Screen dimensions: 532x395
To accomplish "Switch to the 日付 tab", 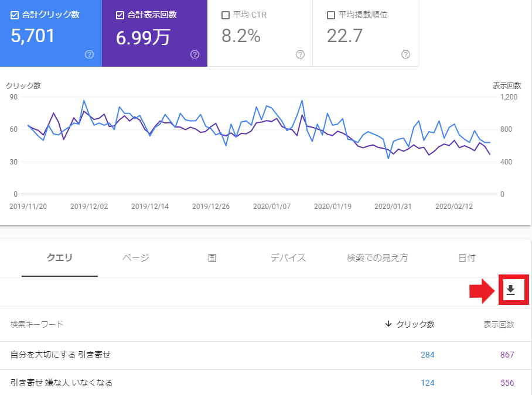I will [x=467, y=258].
